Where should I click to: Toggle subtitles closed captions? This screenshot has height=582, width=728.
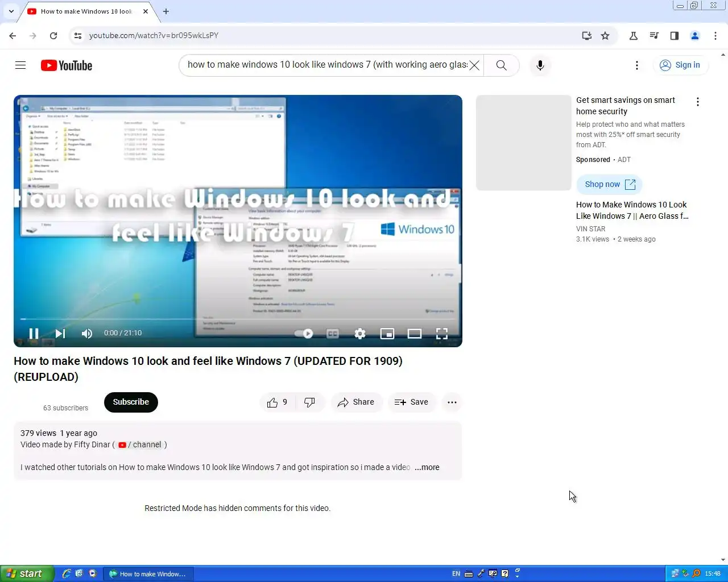pyautogui.click(x=333, y=334)
